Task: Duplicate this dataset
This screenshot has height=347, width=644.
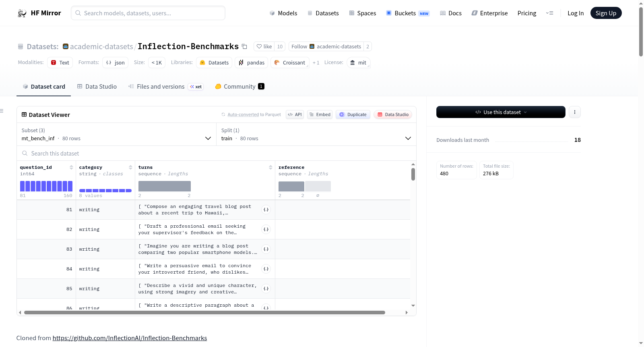Action: (353, 114)
